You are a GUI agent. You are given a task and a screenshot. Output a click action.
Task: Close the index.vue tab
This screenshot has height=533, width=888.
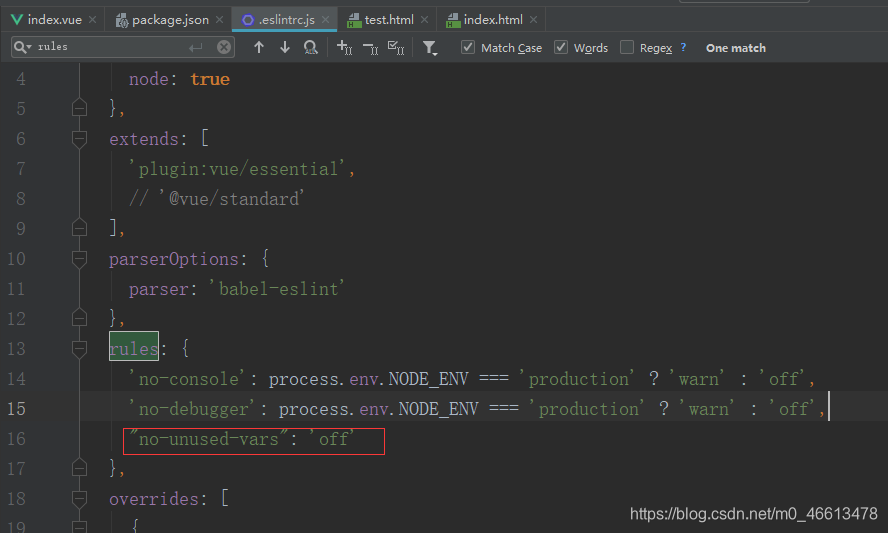coord(92,20)
